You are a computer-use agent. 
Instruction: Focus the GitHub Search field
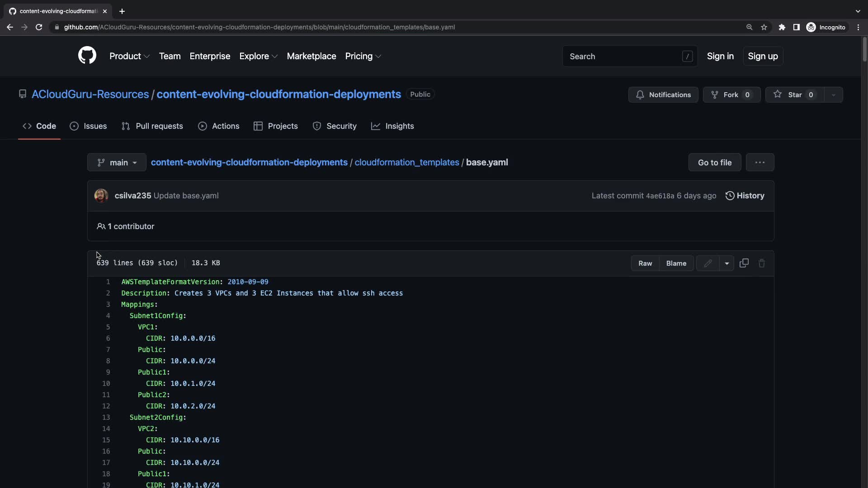click(624, 56)
